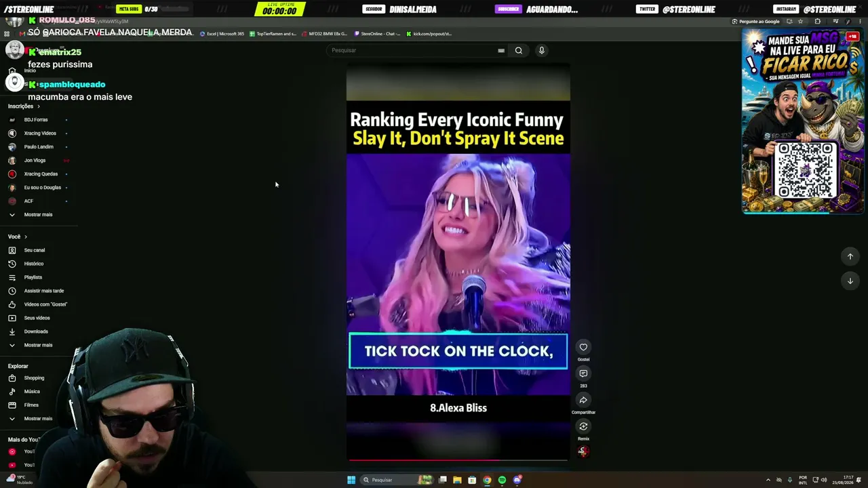Open Xracing Videos subscription channel

pyautogui.click(x=39, y=134)
